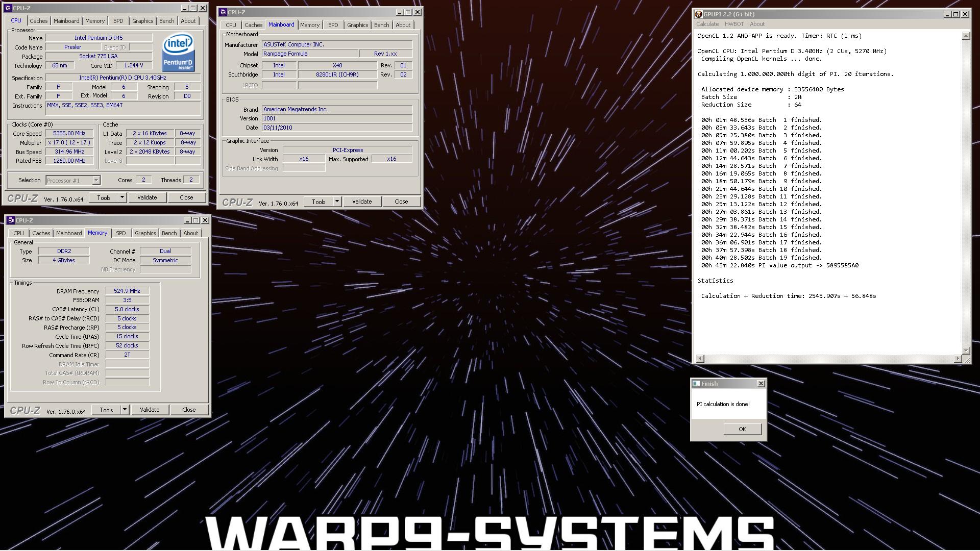Click the Finish dialog title icon
This screenshot has width=980, height=551.
tap(696, 384)
